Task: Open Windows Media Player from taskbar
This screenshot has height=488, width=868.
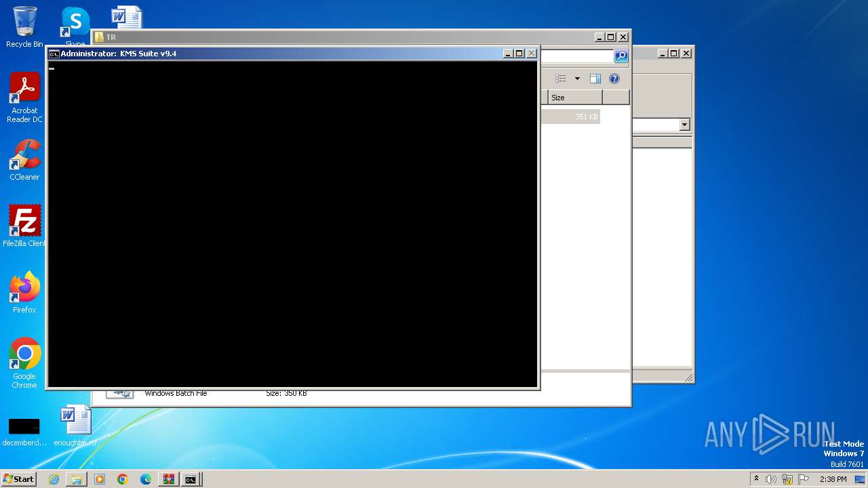Action: coord(100,479)
